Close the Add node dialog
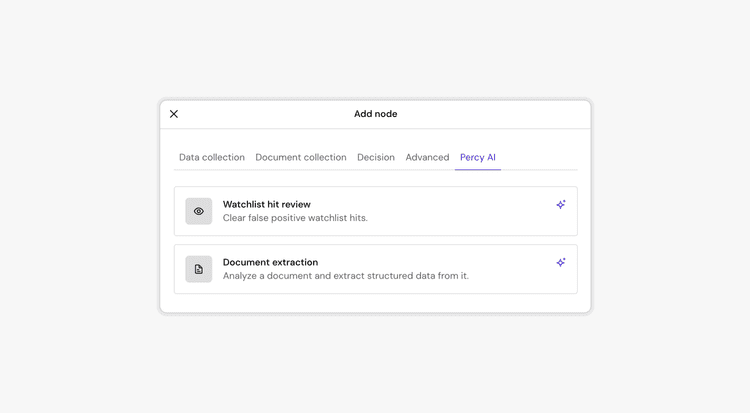750x413 pixels. click(174, 114)
